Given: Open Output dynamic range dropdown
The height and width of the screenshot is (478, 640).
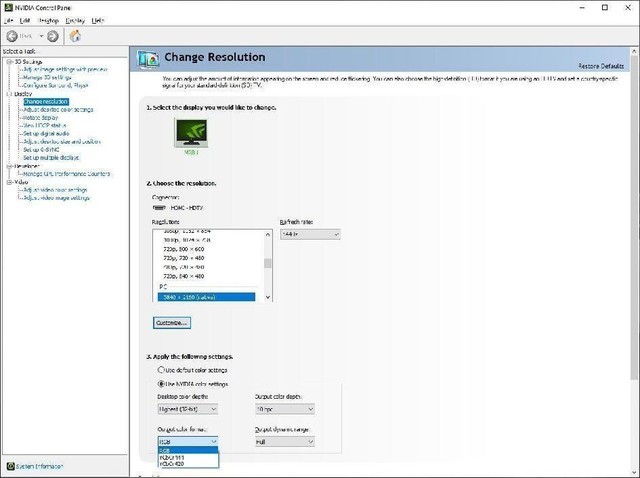Looking at the screenshot, I should coord(285,442).
